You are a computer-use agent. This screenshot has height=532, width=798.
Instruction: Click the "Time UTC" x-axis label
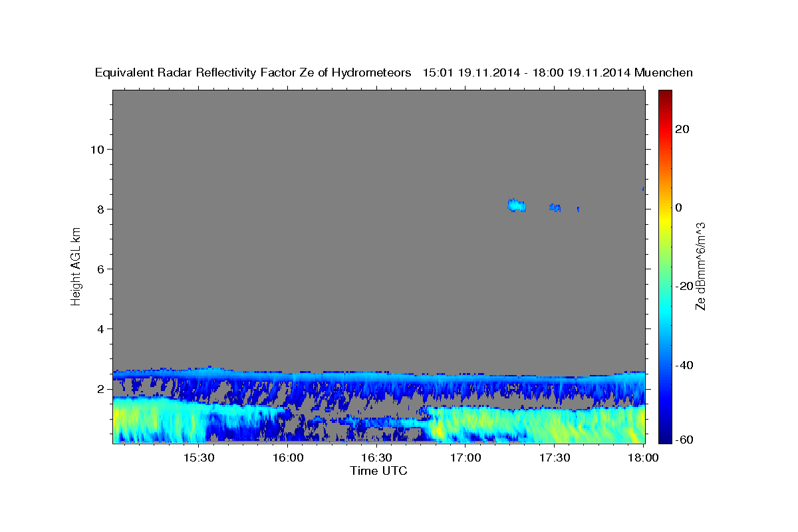(x=378, y=471)
